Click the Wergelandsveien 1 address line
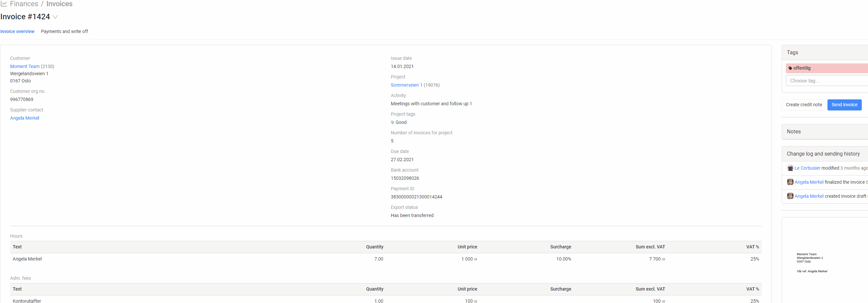The image size is (868, 303). pos(29,74)
